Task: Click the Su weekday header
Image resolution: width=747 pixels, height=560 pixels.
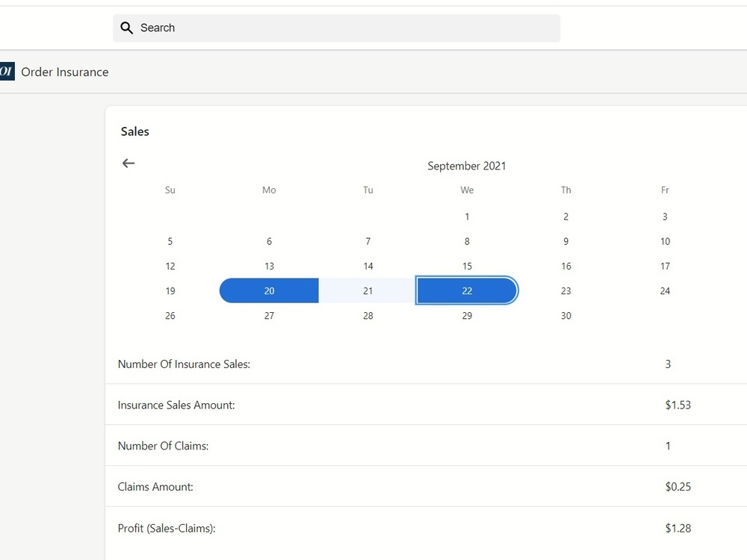Action: [x=170, y=190]
